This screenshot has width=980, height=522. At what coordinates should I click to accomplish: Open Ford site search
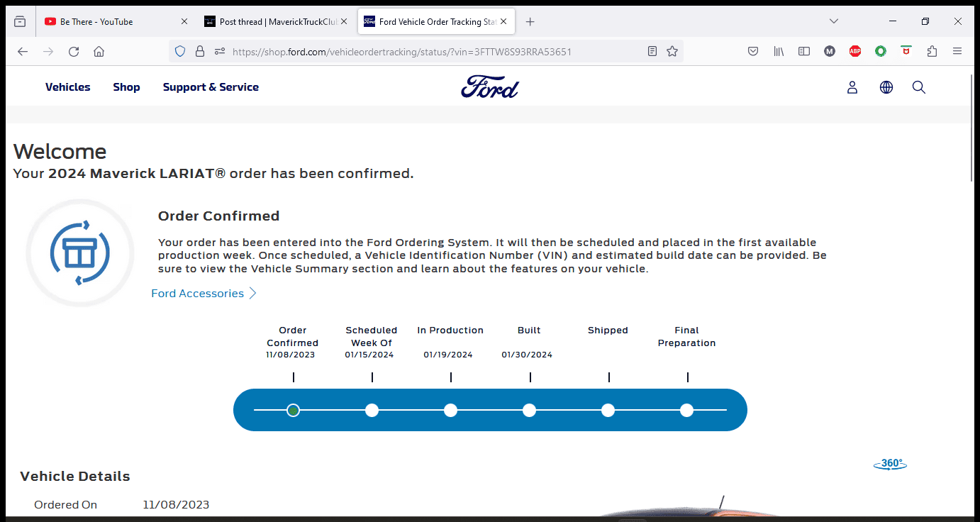919,87
